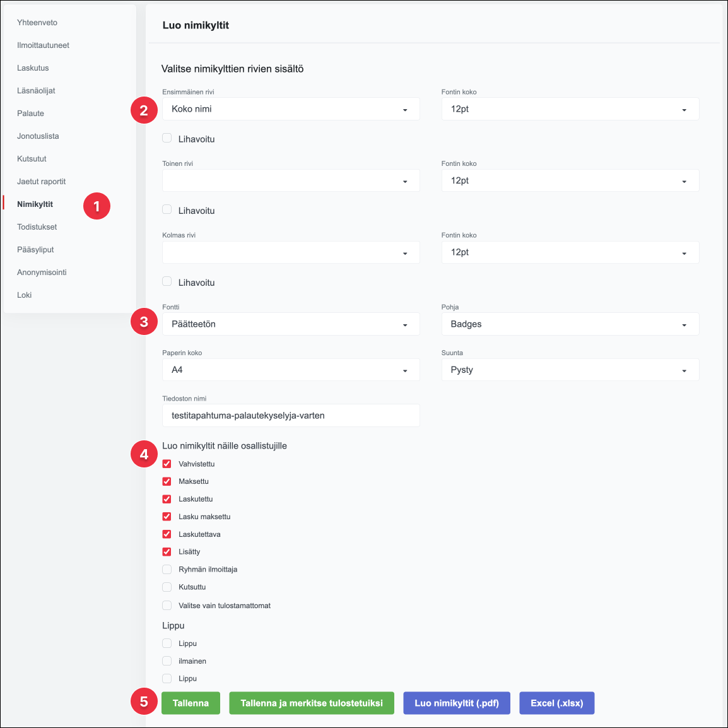The image size is (728, 728).
Task: Go to Kutsutut page
Action: pos(32,159)
